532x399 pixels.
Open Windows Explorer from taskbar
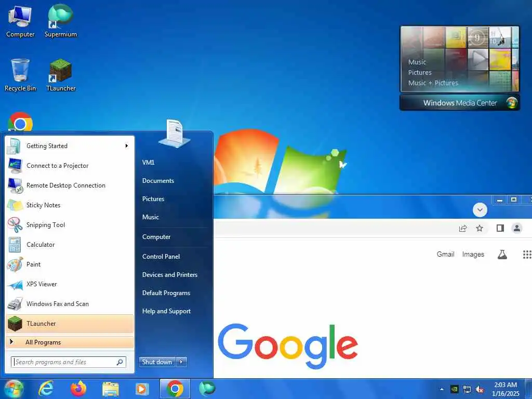(x=110, y=389)
